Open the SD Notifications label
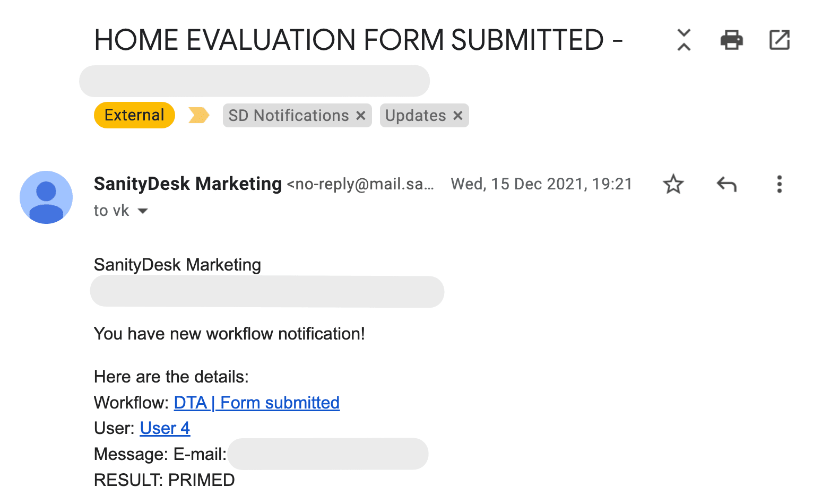813x504 pixels. (x=288, y=115)
